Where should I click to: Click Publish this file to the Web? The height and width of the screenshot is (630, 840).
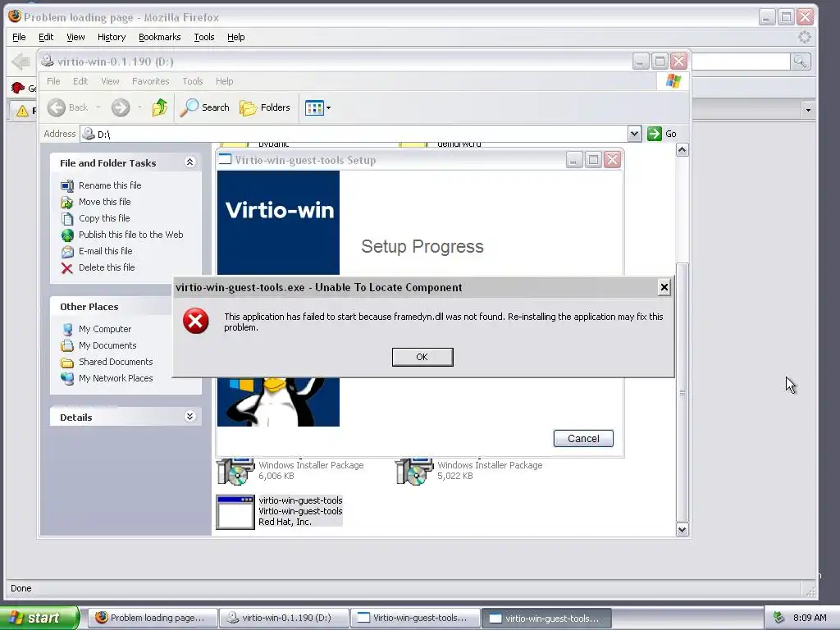pyautogui.click(x=130, y=235)
